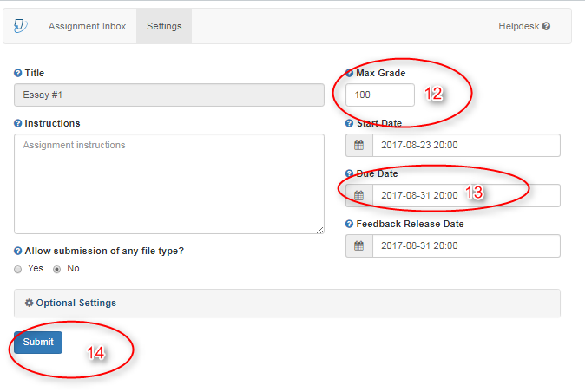Viewport: 585px width, 392px height.
Task: Click the help icon beside Max Grade
Action: pos(350,74)
